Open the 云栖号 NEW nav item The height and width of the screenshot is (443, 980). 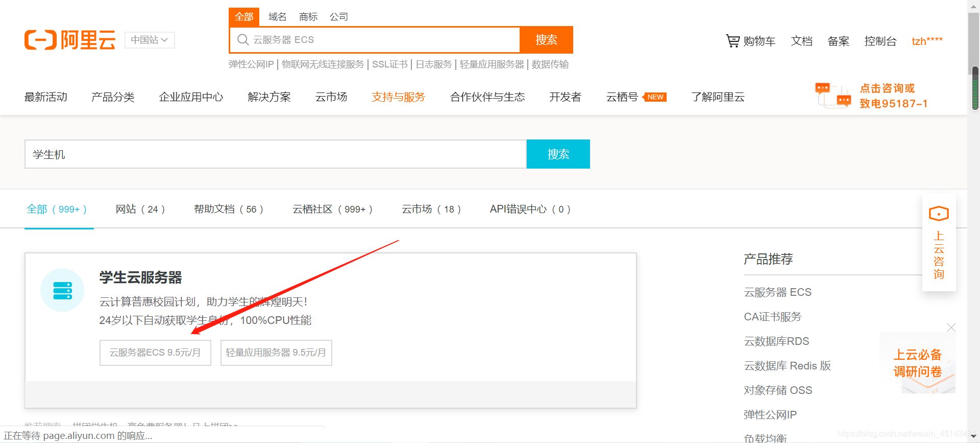point(636,97)
